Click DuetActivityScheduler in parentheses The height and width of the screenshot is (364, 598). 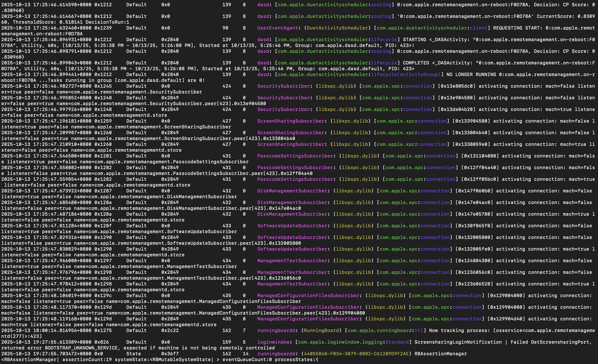tap(337, 28)
